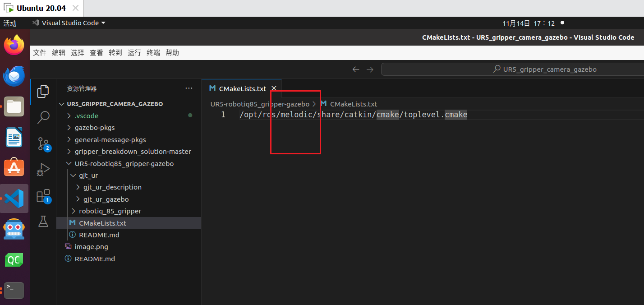The image size is (644, 305).
Task: Click CMakeLists.txt breadcrumb segment
Action: click(354, 104)
